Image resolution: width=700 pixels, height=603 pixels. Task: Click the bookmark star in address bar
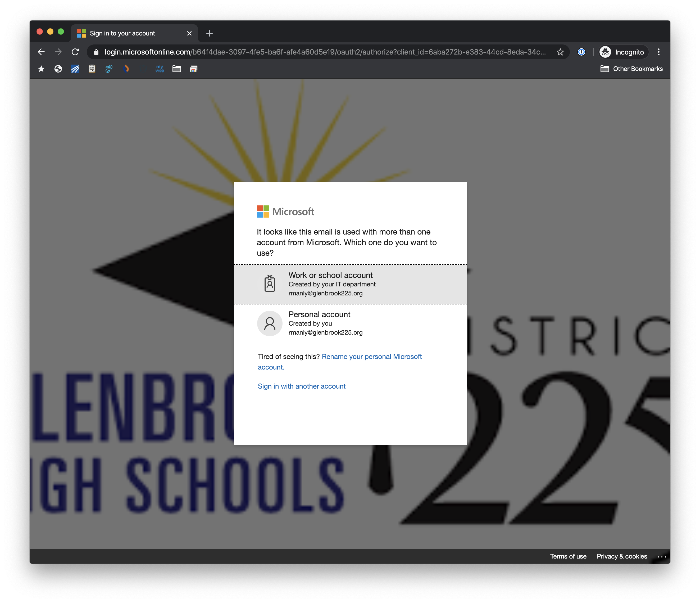(x=560, y=52)
